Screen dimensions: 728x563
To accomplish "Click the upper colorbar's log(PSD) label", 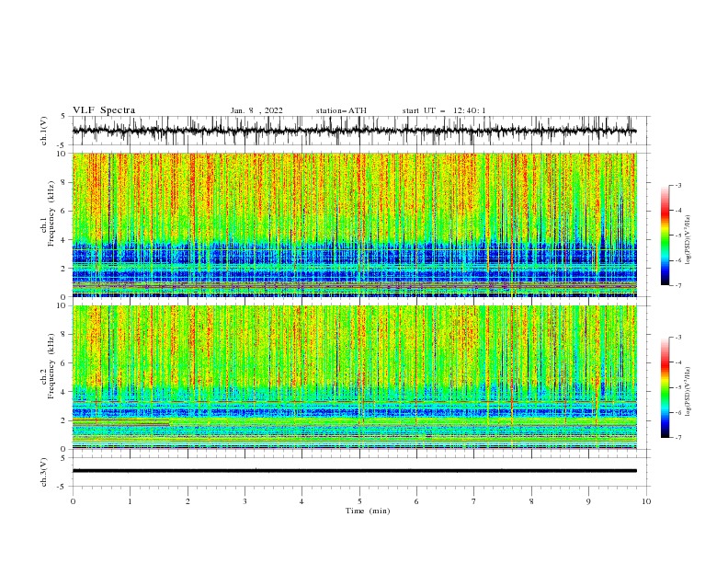I will pos(688,240).
